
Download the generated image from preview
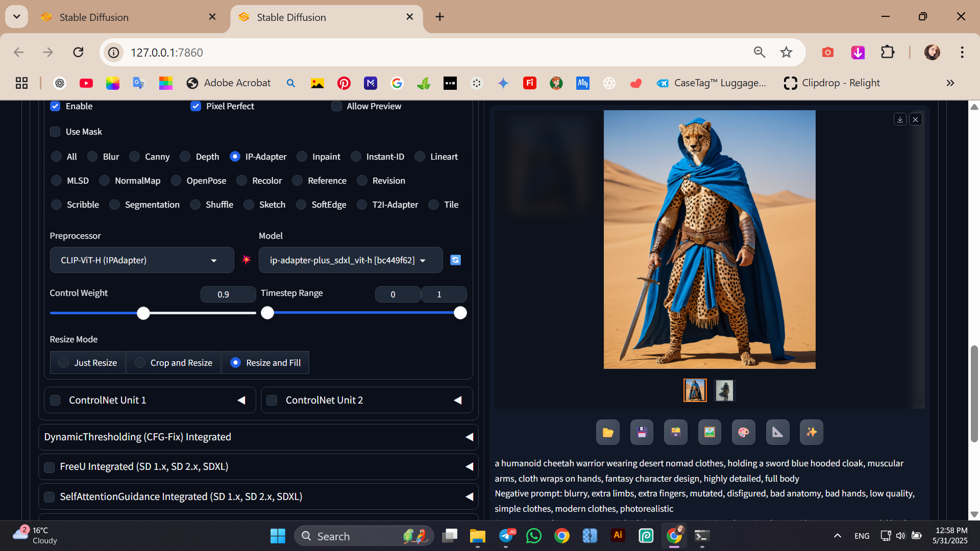900,119
